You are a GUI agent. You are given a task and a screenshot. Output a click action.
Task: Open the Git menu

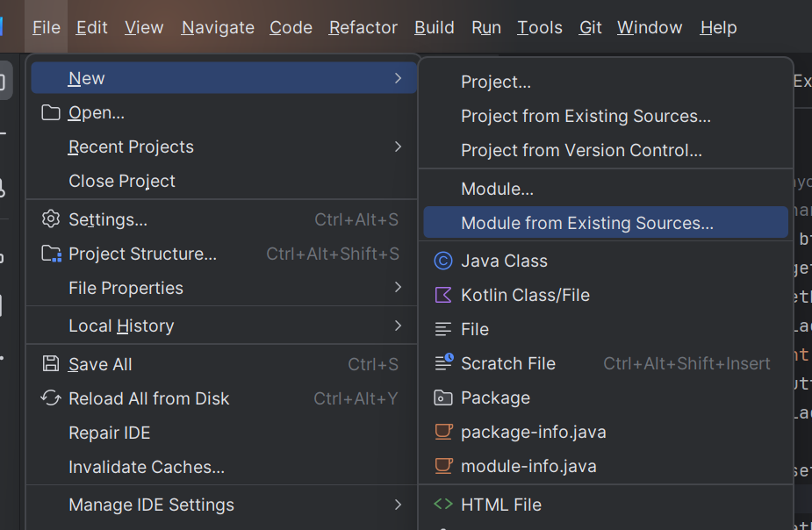pos(590,28)
